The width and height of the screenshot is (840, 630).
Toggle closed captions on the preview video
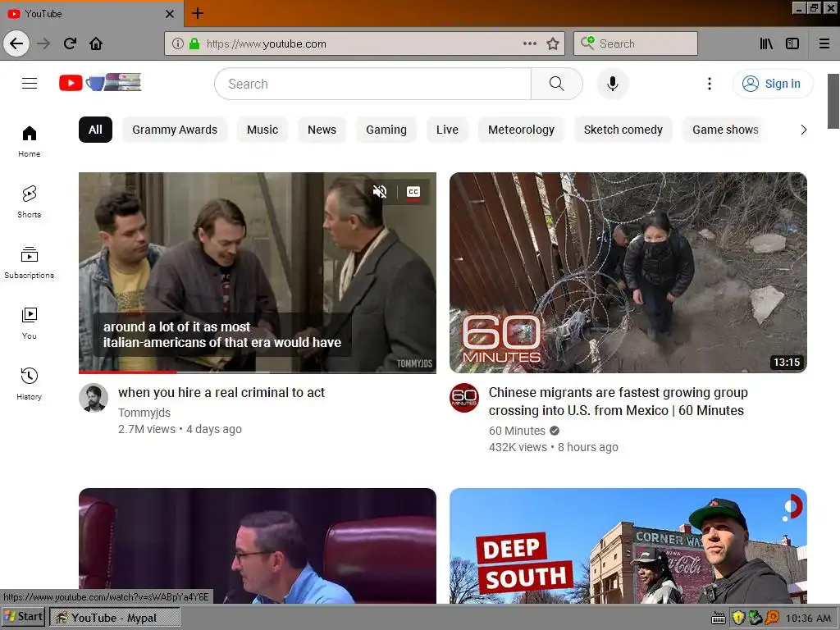coord(413,192)
